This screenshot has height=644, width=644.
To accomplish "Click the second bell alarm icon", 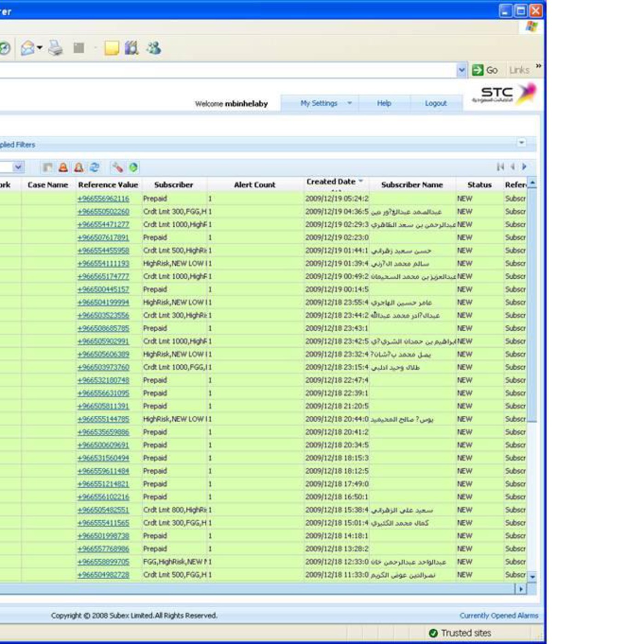I will tap(79, 167).
